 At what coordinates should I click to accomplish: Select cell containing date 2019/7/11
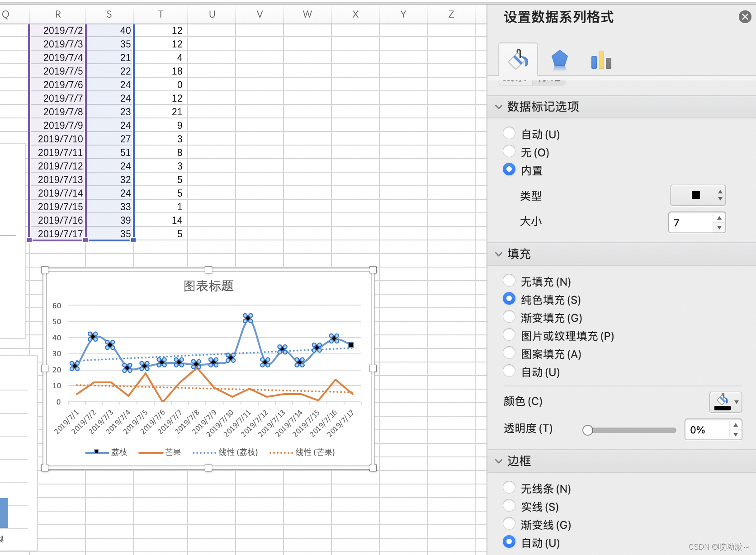58,152
